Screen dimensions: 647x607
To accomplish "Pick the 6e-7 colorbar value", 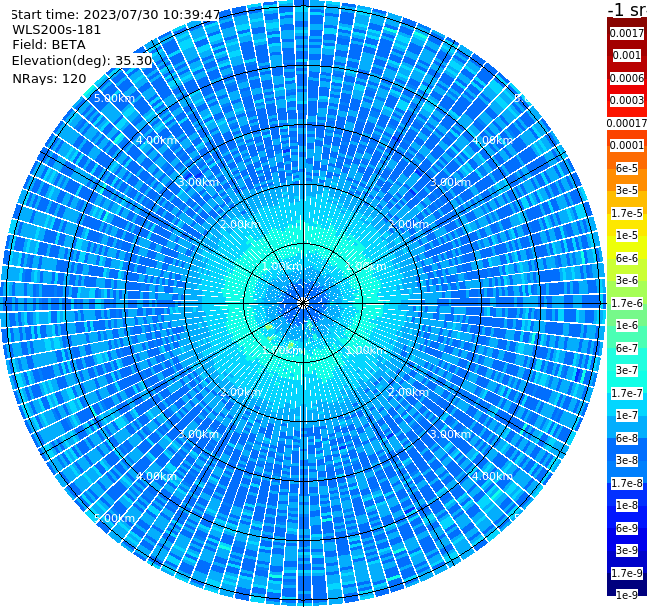I will click(x=627, y=348).
